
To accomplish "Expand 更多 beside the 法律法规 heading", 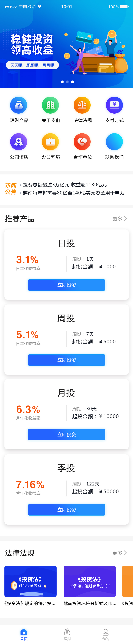I will coord(119,553).
